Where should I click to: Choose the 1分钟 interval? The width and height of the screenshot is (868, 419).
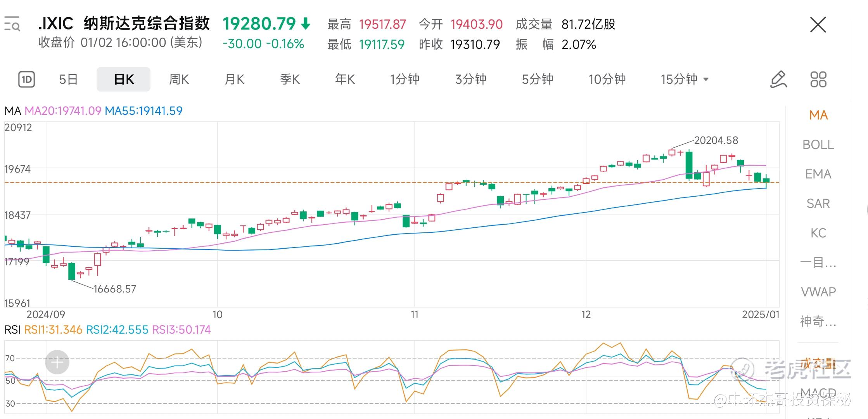pos(405,80)
